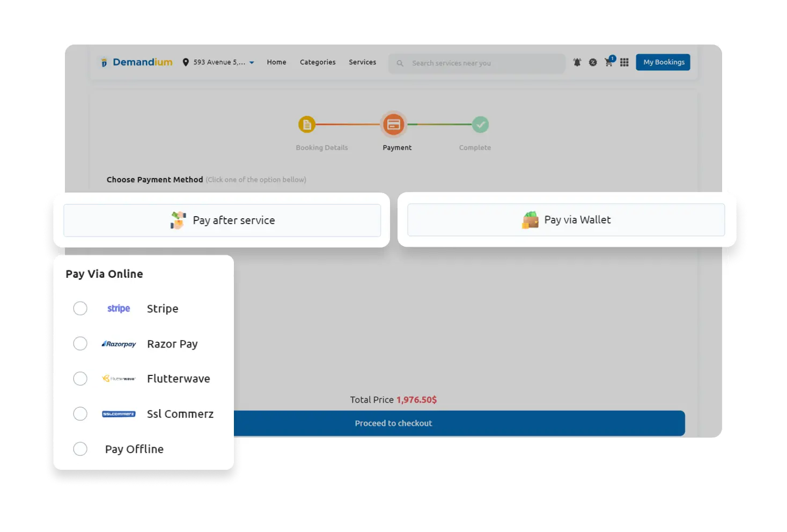Choose Pay after service option
The image size is (787, 532).
coord(222,220)
